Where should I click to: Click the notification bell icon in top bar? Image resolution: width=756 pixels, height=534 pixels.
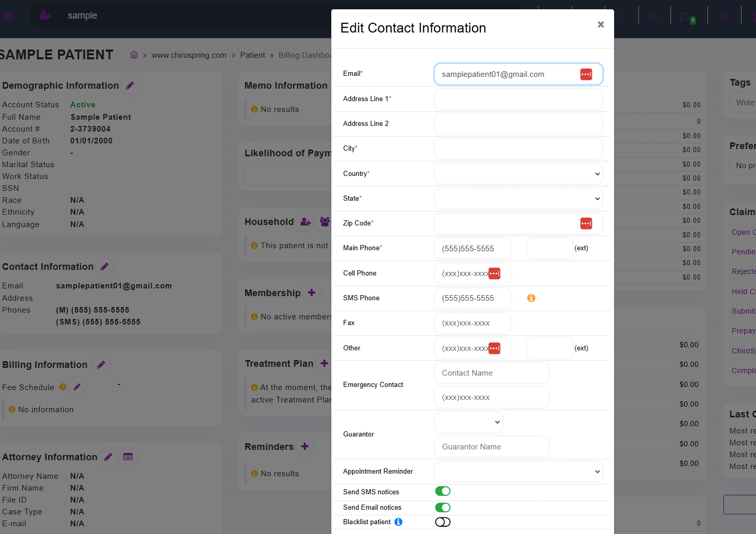pos(654,17)
